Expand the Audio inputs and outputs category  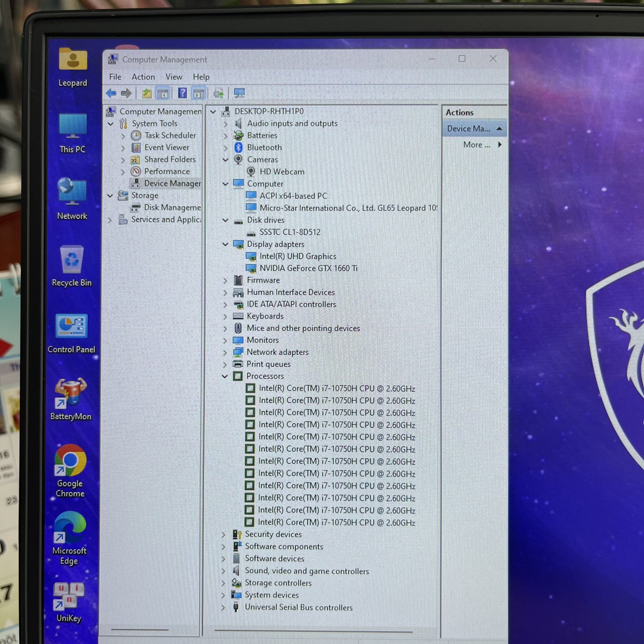click(x=226, y=124)
